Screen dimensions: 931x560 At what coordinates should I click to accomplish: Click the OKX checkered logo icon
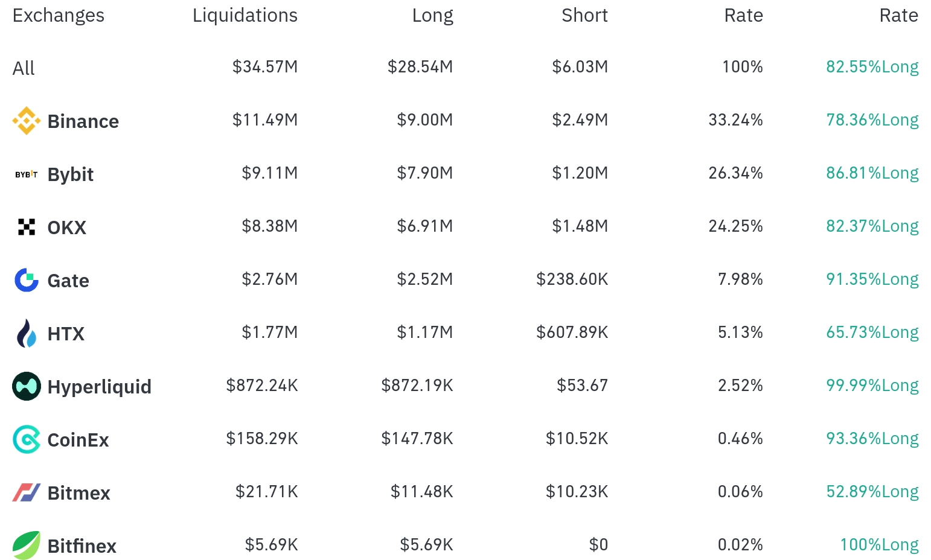click(27, 227)
